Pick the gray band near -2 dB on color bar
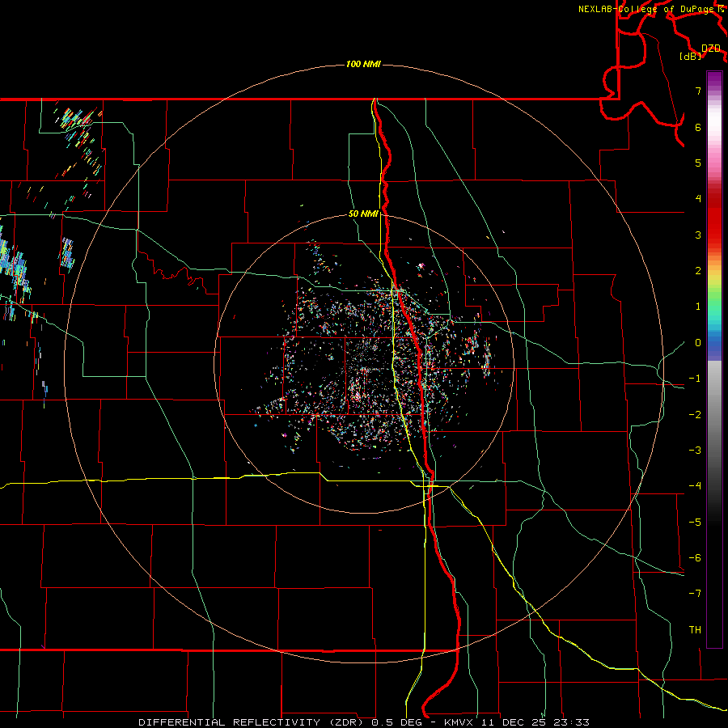 [714, 415]
